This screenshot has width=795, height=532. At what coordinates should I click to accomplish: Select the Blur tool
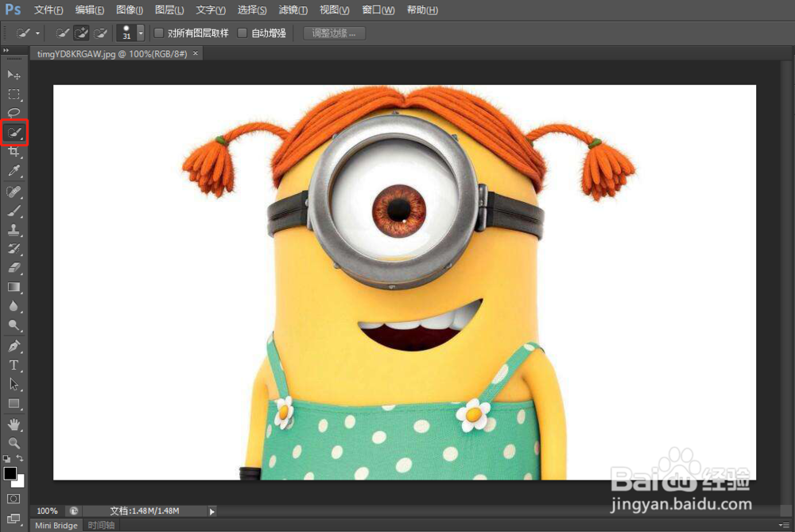[x=14, y=306]
